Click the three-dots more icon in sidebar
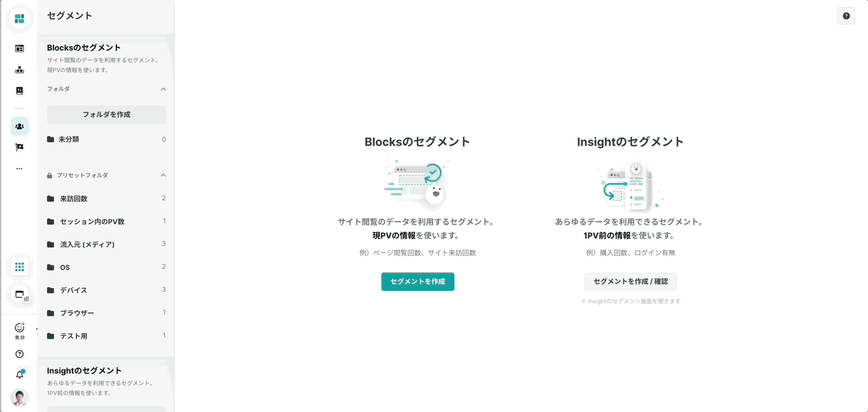 click(x=19, y=168)
